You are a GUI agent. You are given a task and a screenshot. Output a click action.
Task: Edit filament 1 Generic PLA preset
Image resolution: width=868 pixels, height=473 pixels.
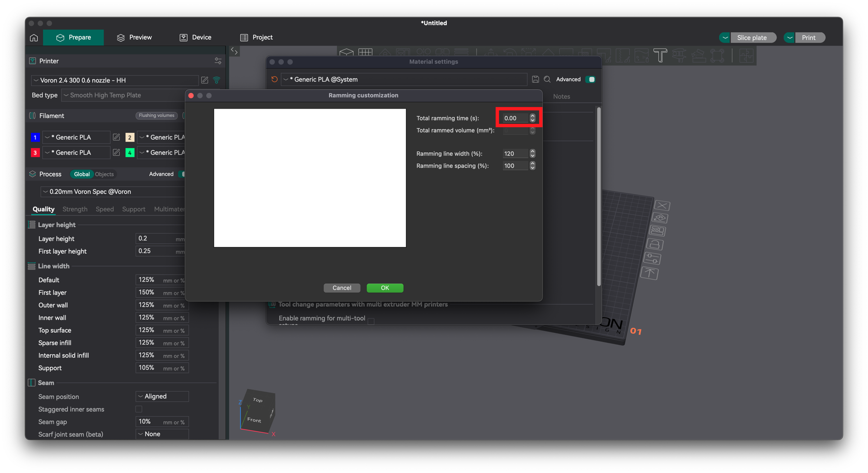pyautogui.click(x=116, y=137)
